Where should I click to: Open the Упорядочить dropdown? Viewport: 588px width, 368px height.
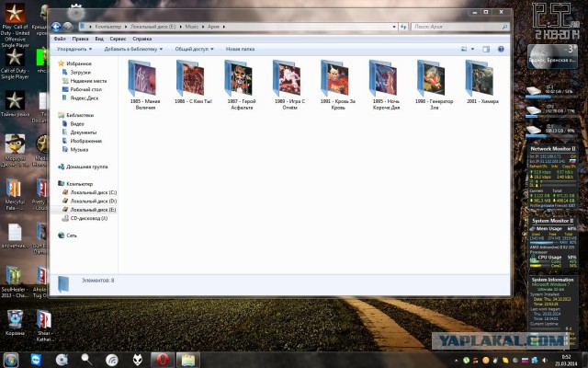[x=74, y=49]
